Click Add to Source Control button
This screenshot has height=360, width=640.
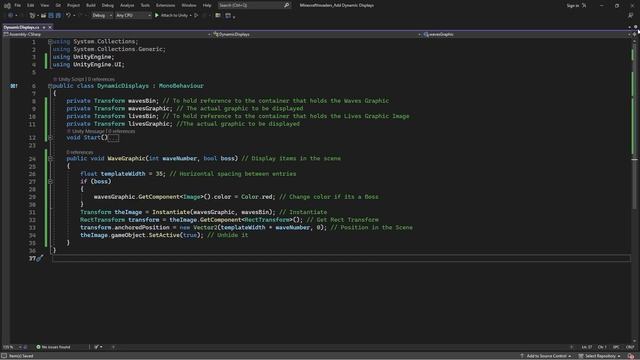545,356
